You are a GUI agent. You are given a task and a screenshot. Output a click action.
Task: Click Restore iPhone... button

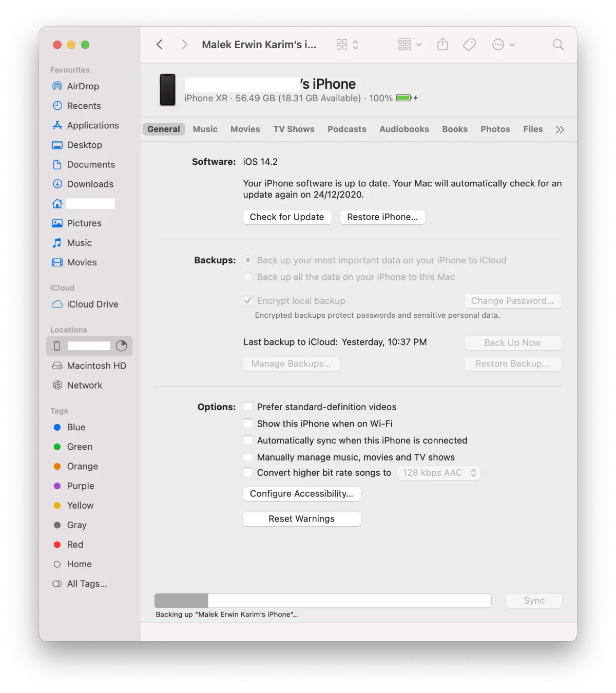[382, 217]
